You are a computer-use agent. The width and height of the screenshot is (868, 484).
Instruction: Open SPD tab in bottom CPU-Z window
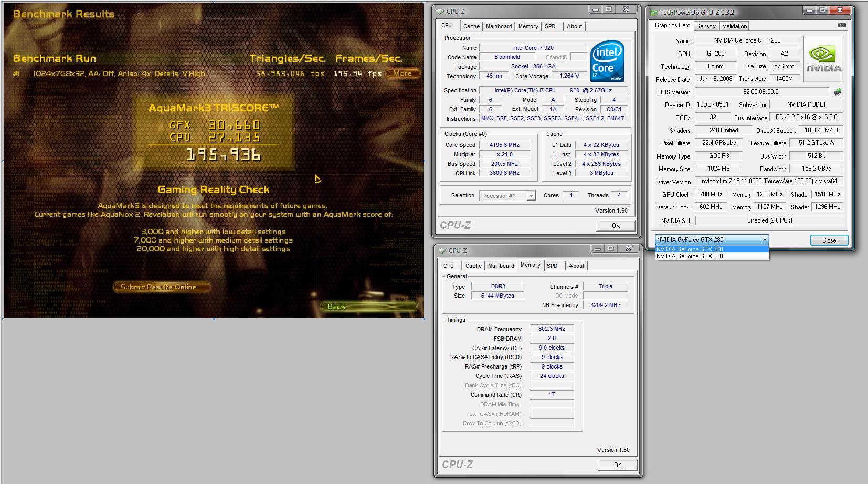click(x=552, y=266)
